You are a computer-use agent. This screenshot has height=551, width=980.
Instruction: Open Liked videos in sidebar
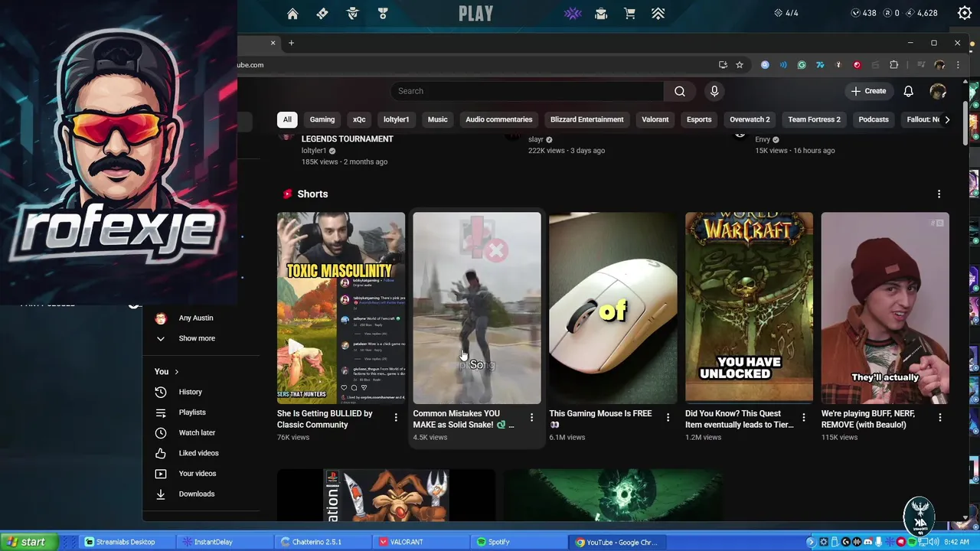(x=198, y=453)
